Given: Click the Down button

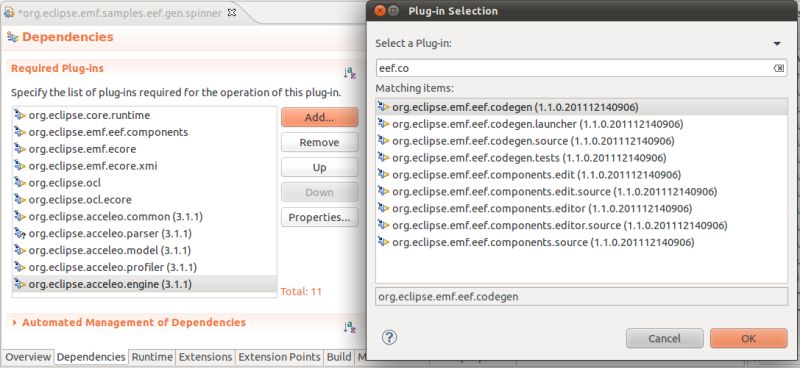Looking at the screenshot, I should pos(319,192).
